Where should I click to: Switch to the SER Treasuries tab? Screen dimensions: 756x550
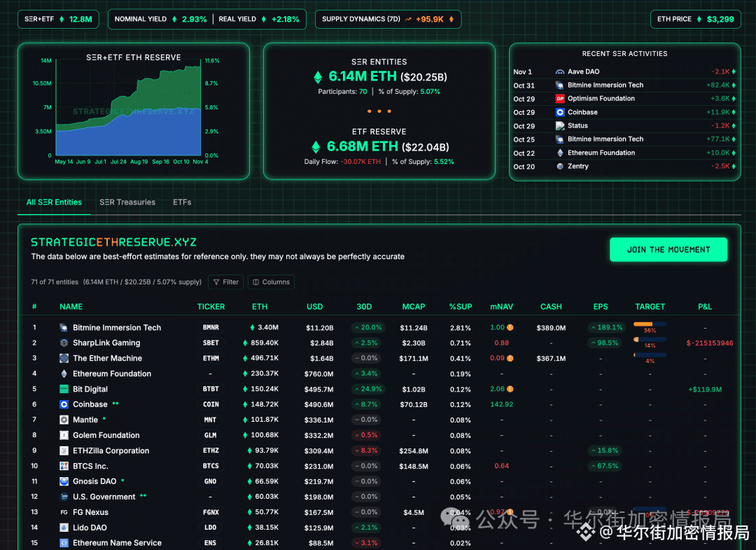point(127,202)
